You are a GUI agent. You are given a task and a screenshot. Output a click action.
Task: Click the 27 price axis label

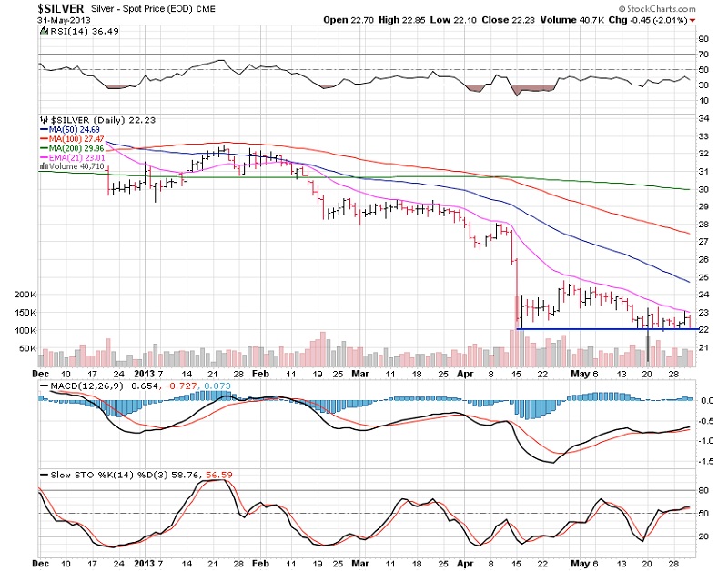[703, 242]
